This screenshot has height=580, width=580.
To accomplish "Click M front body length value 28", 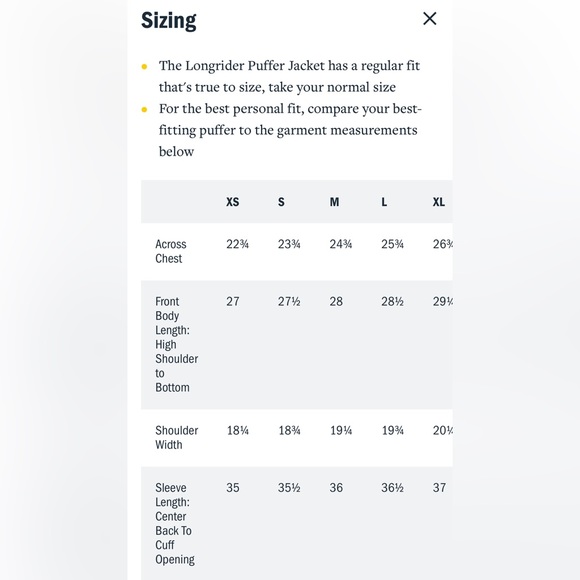I will (x=336, y=301).
